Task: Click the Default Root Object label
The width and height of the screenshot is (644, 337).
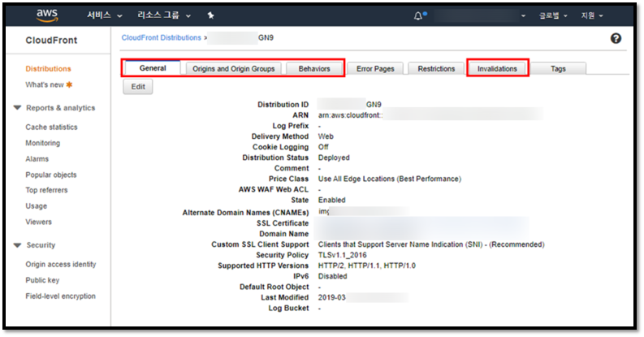Action: point(274,287)
